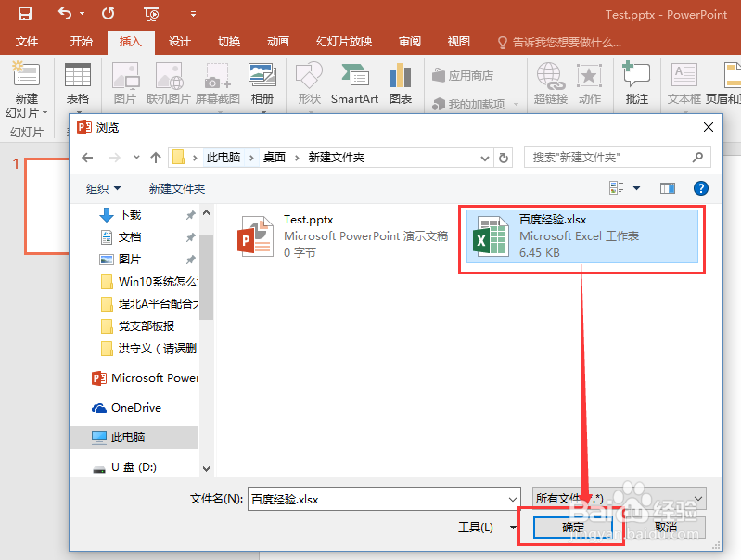741x560 pixels.
Task: Select the 党支部板报 folder
Action: [146, 325]
